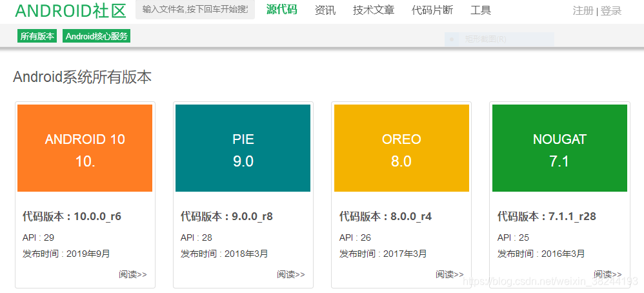Select text 代码版本：10.0.0_r6
This screenshot has width=644, height=293.
click(72, 216)
